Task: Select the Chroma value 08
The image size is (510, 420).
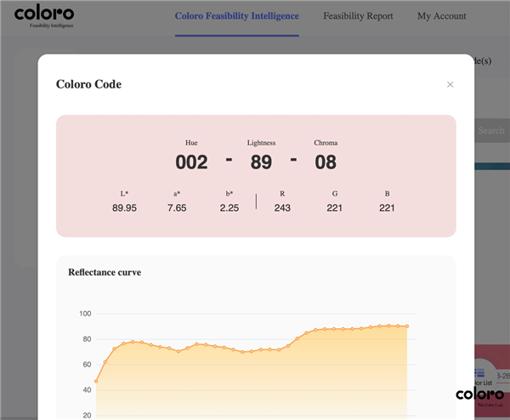Action: [326, 162]
